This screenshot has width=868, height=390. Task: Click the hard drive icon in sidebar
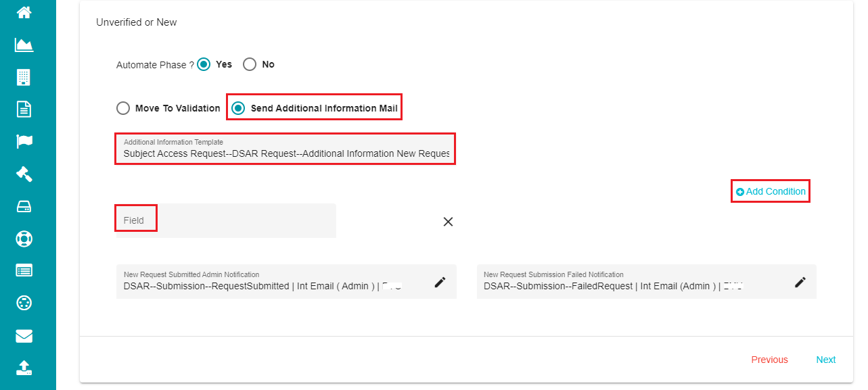24,206
